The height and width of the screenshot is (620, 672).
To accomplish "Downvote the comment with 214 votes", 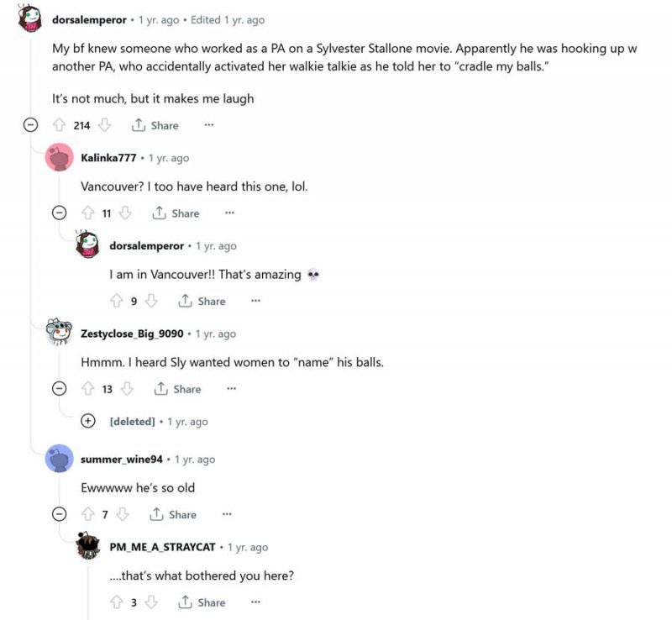I will (x=105, y=125).
